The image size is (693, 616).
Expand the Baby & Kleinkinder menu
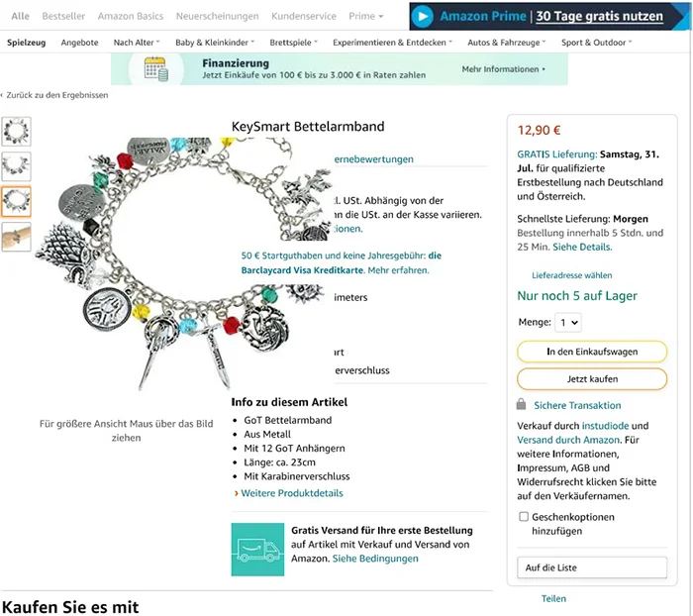215,43
